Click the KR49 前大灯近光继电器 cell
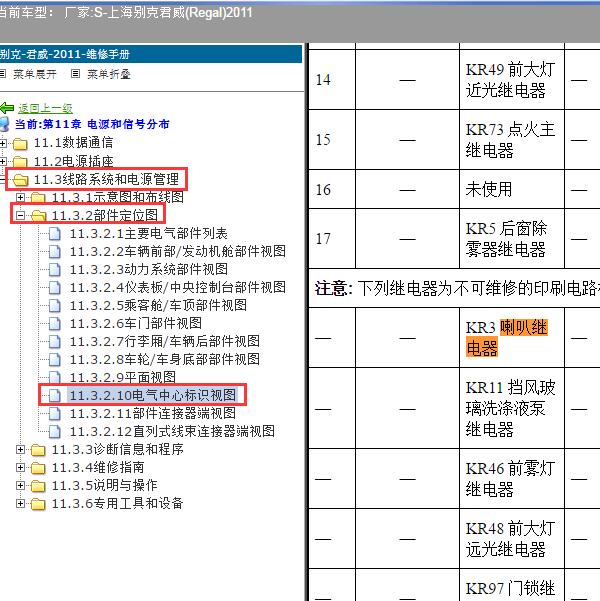Image resolution: width=600 pixels, height=601 pixels. [x=512, y=80]
